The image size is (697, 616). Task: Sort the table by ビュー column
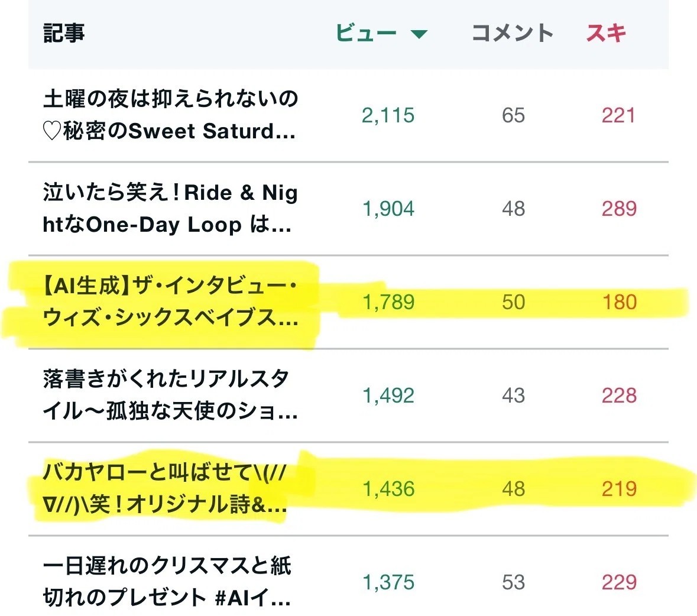point(366,33)
